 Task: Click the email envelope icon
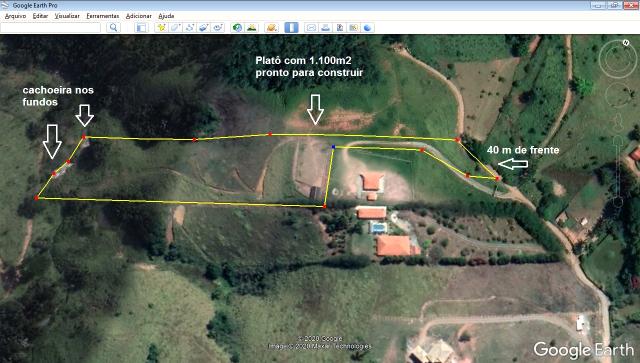coord(311,27)
